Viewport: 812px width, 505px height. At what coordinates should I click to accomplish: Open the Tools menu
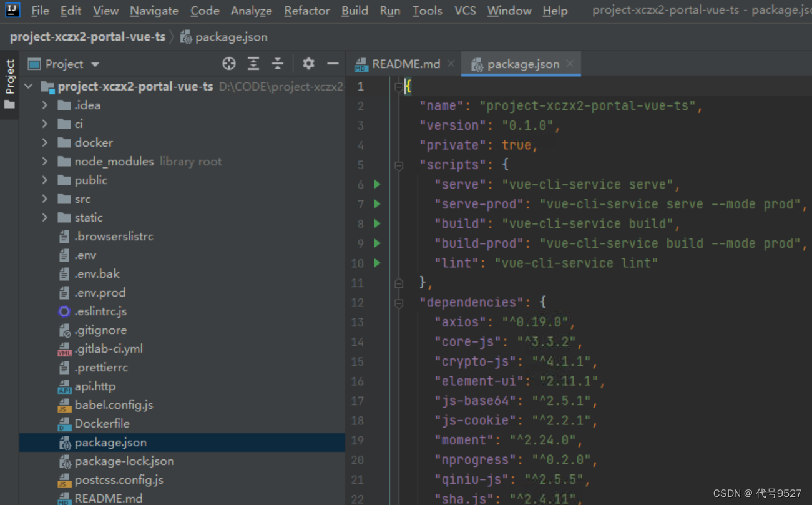tap(427, 11)
